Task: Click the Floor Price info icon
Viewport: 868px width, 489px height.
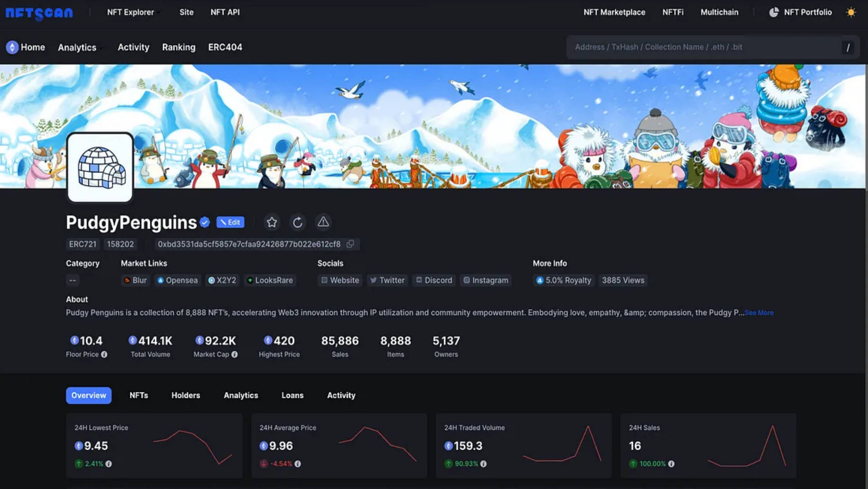Action: pos(104,355)
